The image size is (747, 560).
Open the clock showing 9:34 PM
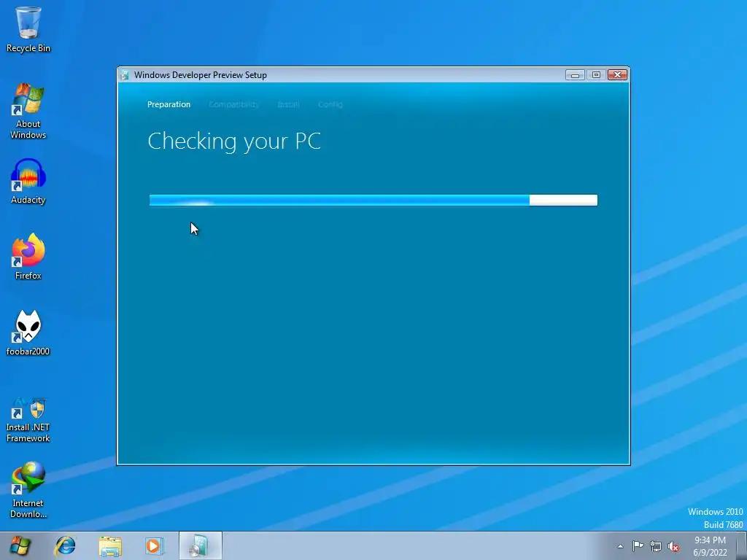710,546
